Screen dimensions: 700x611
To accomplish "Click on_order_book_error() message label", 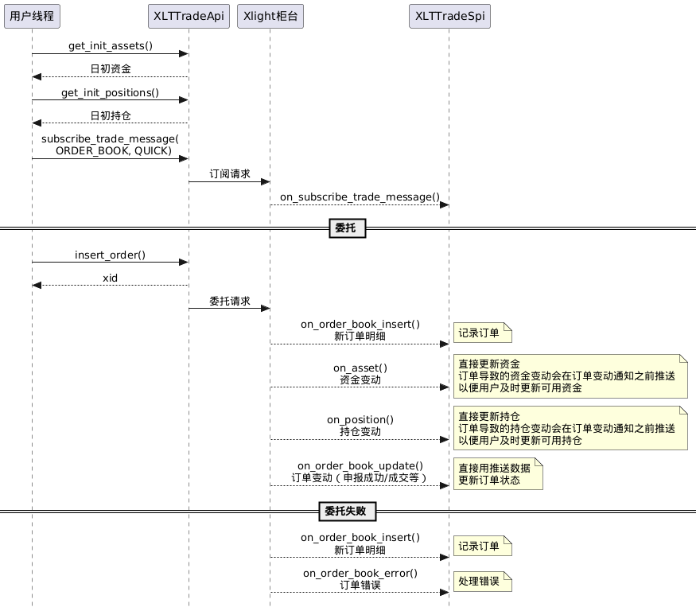I will (360, 574).
